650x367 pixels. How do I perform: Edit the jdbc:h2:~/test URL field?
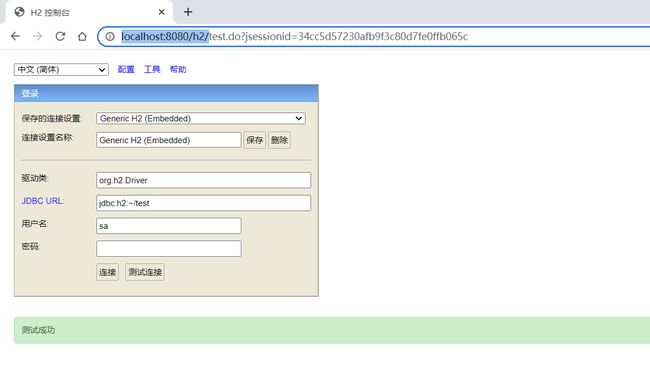(x=203, y=203)
